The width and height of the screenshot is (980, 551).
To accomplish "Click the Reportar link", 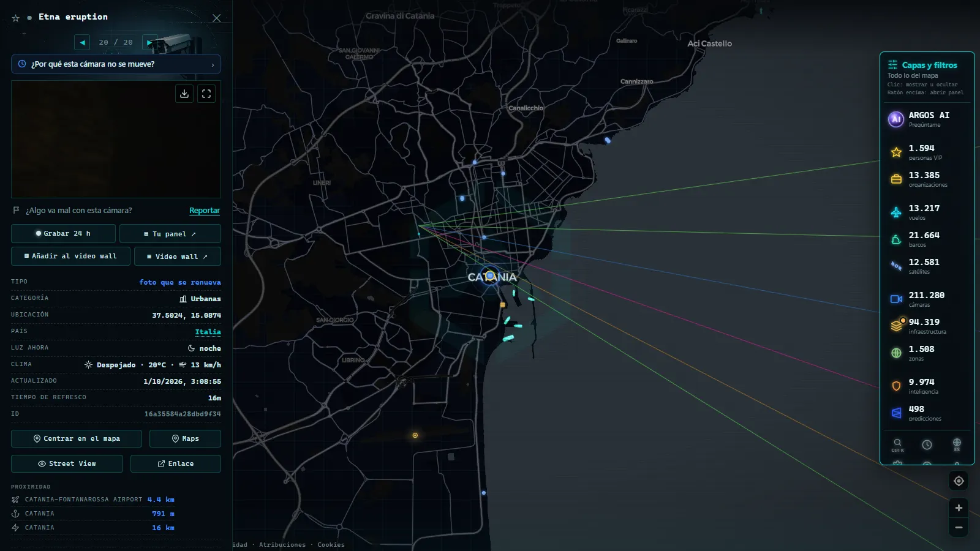I will pyautogui.click(x=205, y=211).
